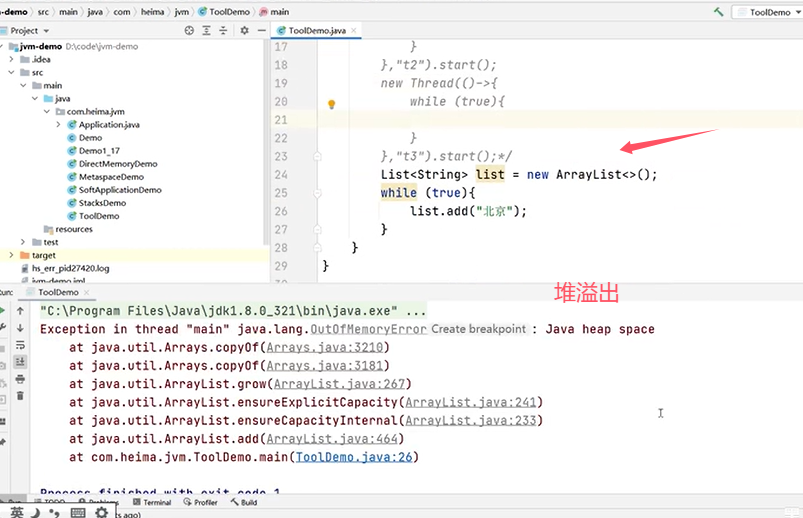Switch IME English/Chinese mode 英
This screenshot has width=803, height=518.
pos(17,512)
